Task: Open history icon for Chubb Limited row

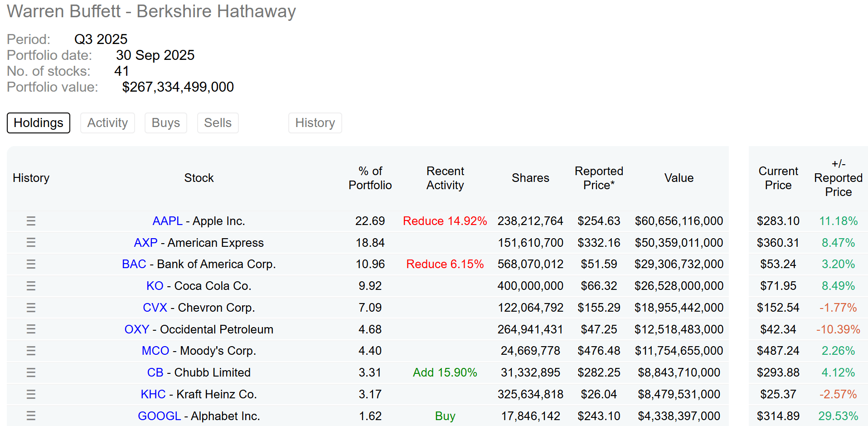Action: [31, 372]
